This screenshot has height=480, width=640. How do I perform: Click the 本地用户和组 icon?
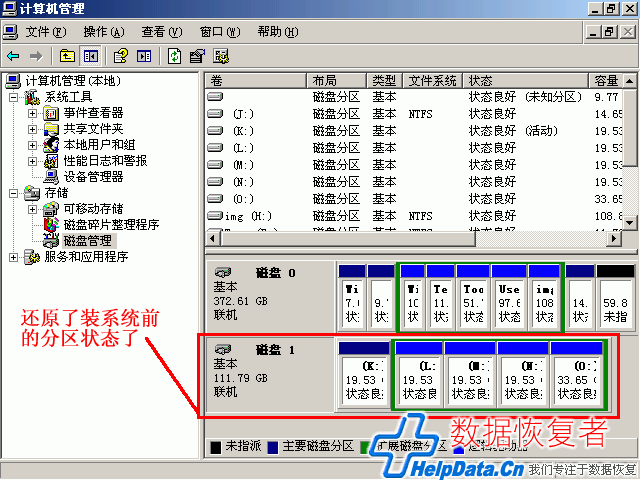click(x=51, y=145)
